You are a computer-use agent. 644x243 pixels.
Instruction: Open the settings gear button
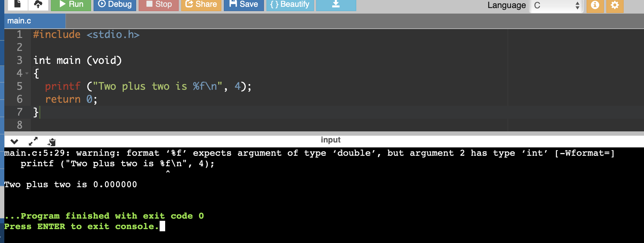click(615, 6)
